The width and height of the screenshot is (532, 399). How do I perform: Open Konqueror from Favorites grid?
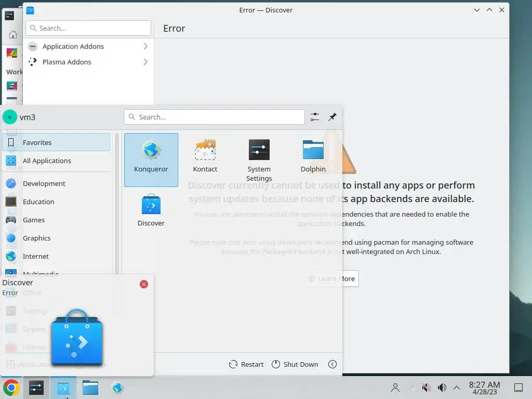[x=151, y=160]
